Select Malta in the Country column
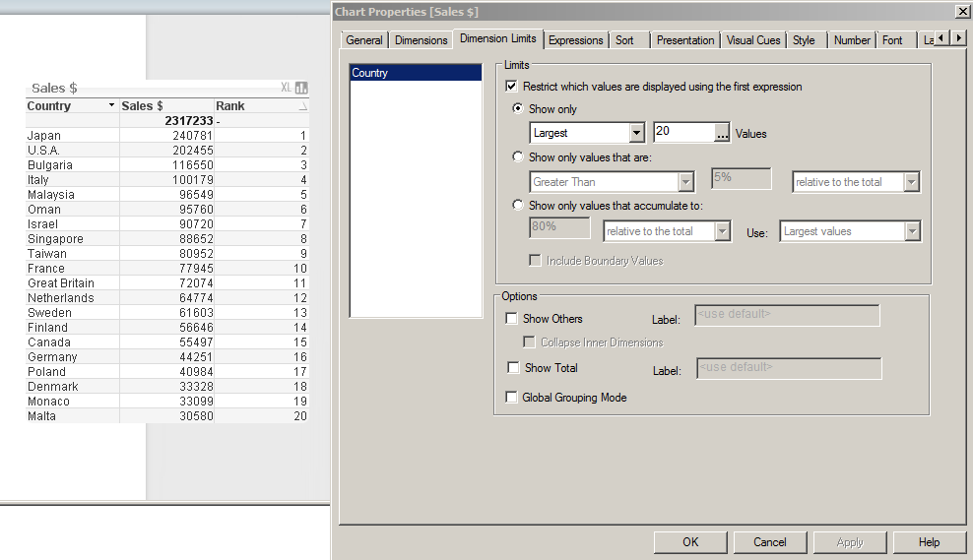 pyautogui.click(x=72, y=416)
